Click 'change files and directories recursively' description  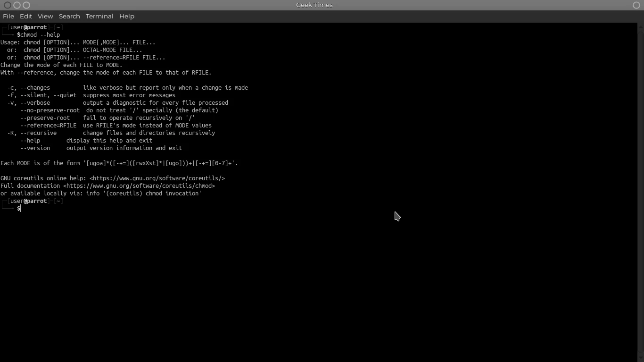coord(149,133)
